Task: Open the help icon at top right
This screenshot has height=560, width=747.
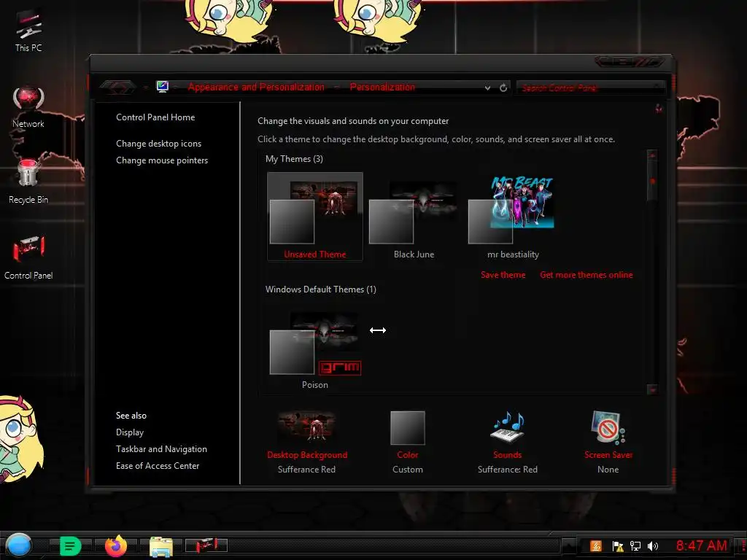Action: point(659,108)
